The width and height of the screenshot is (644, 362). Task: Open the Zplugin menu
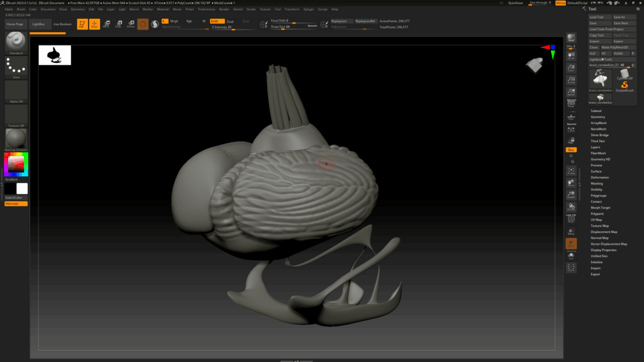[x=308, y=9]
